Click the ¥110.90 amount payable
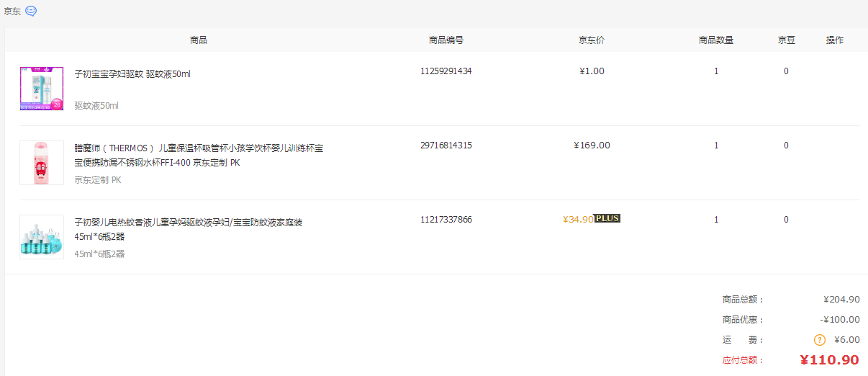 (829, 360)
